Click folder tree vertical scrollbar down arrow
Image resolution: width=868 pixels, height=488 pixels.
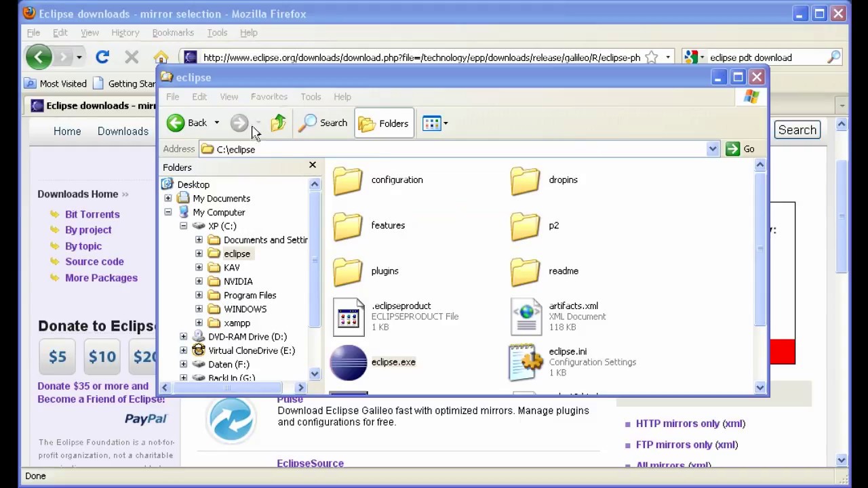click(x=315, y=373)
